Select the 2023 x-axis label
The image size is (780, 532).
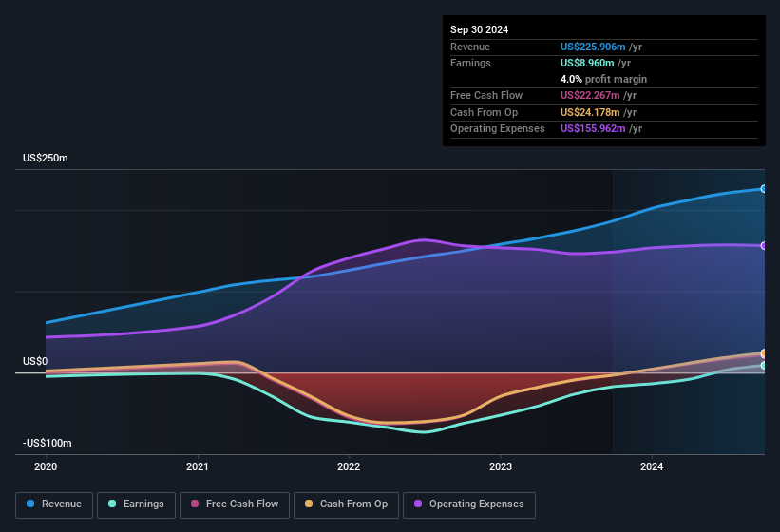click(x=501, y=466)
